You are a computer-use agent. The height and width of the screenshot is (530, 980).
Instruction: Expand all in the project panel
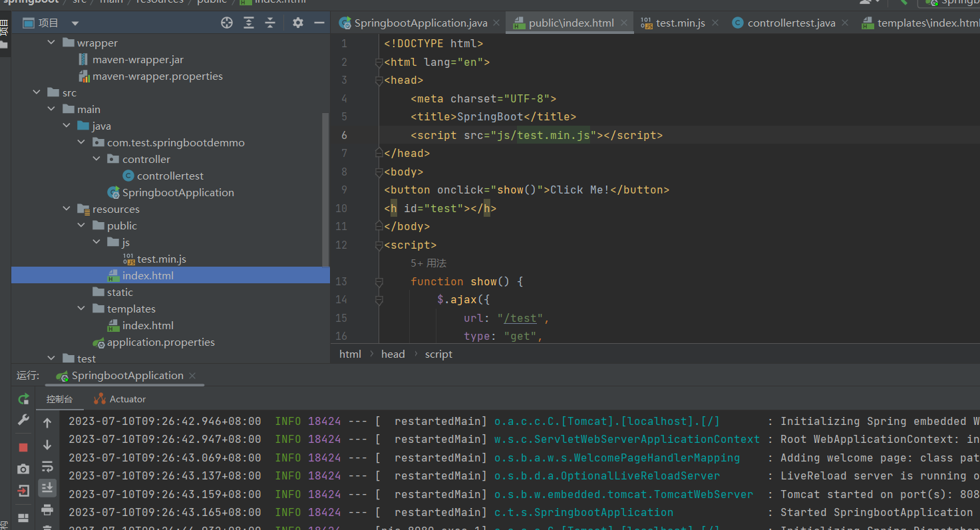[x=249, y=23]
